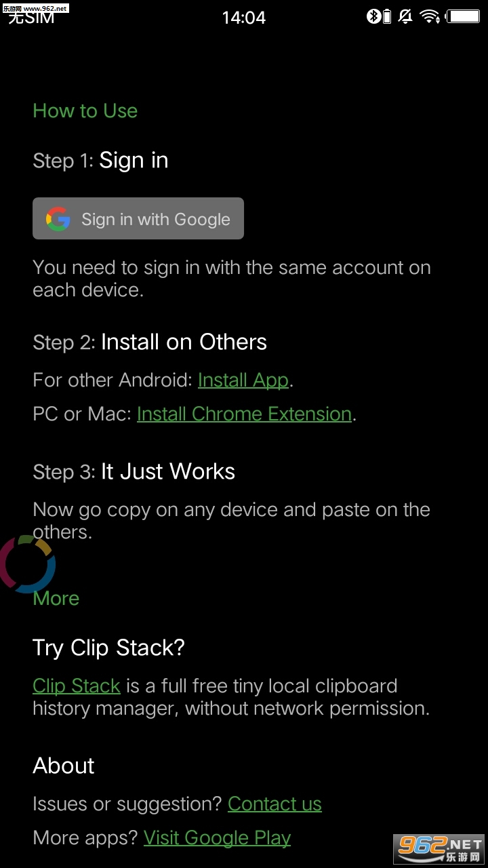Tap the 962.NET watermark logo
This screenshot has height=868, width=488.
439,846
